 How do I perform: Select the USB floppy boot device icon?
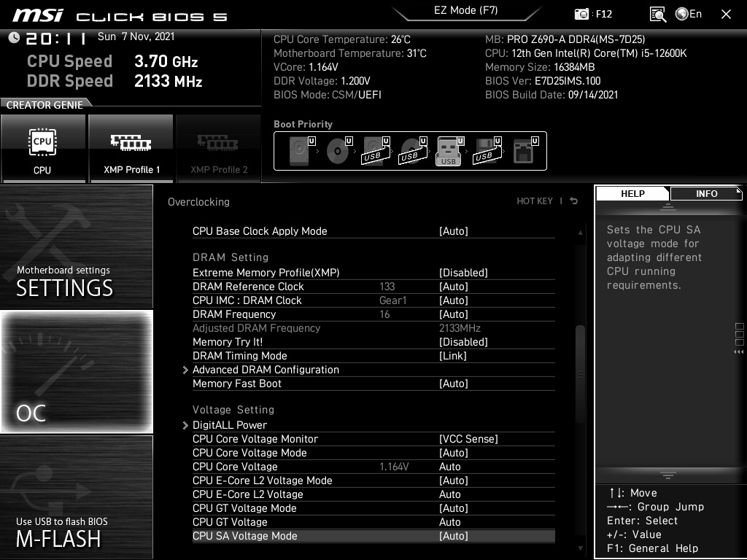[x=487, y=151]
